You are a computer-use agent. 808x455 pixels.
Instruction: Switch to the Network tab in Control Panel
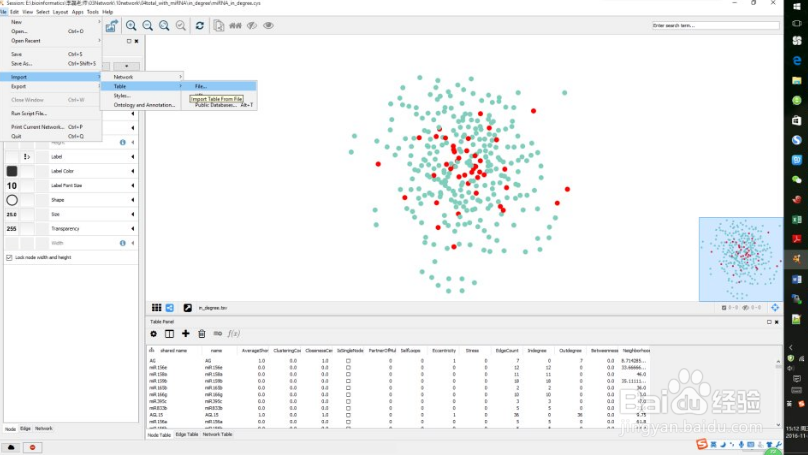click(x=44, y=428)
